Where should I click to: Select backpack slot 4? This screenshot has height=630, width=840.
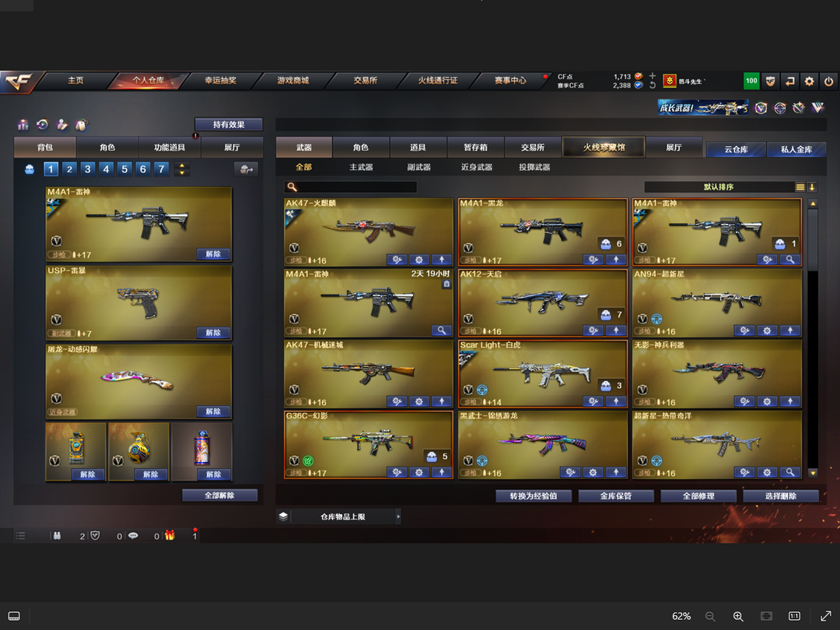(106, 170)
